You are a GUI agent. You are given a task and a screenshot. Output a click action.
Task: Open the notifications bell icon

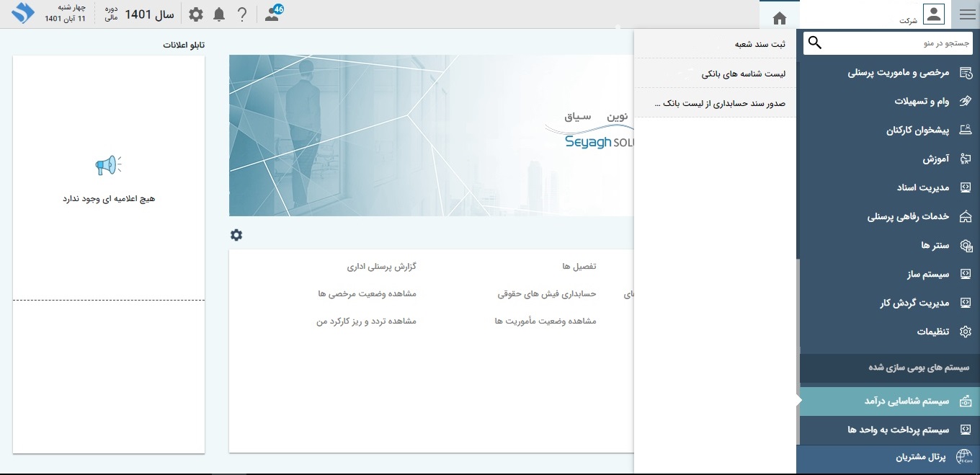click(x=219, y=14)
